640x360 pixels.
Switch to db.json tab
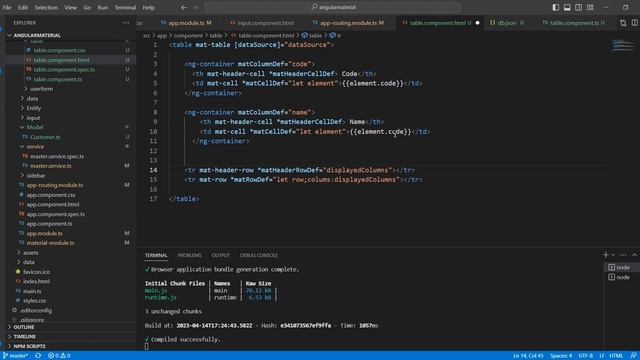point(507,23)
